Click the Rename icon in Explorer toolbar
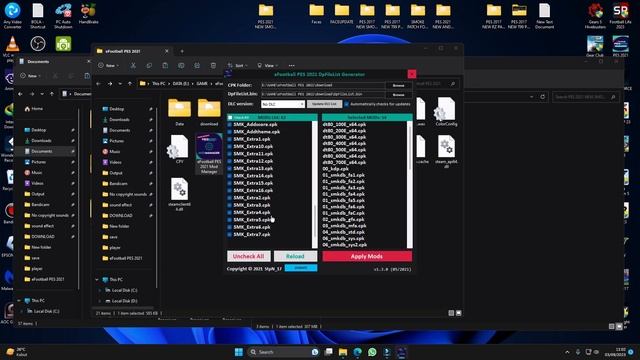 181,65
